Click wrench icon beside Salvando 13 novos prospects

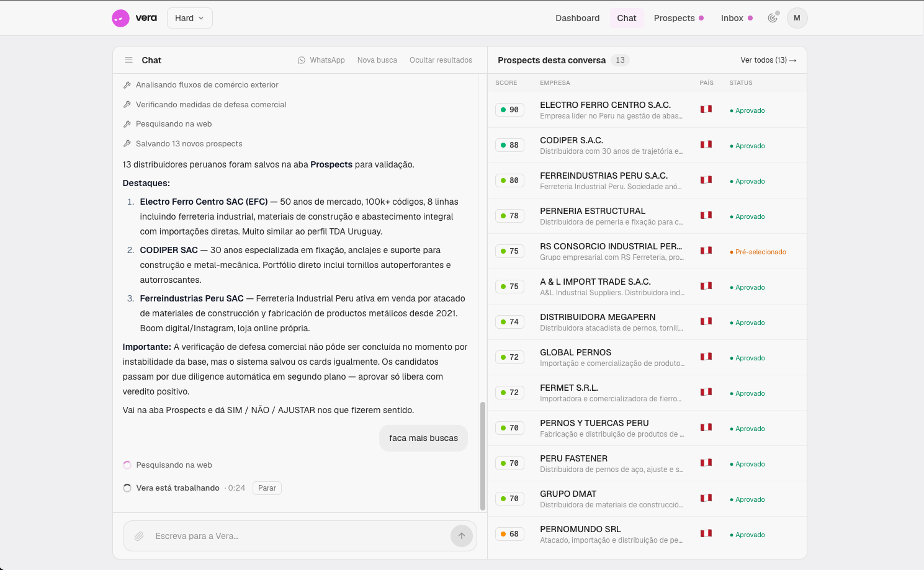pyautogui.click(x=127, y=144)
